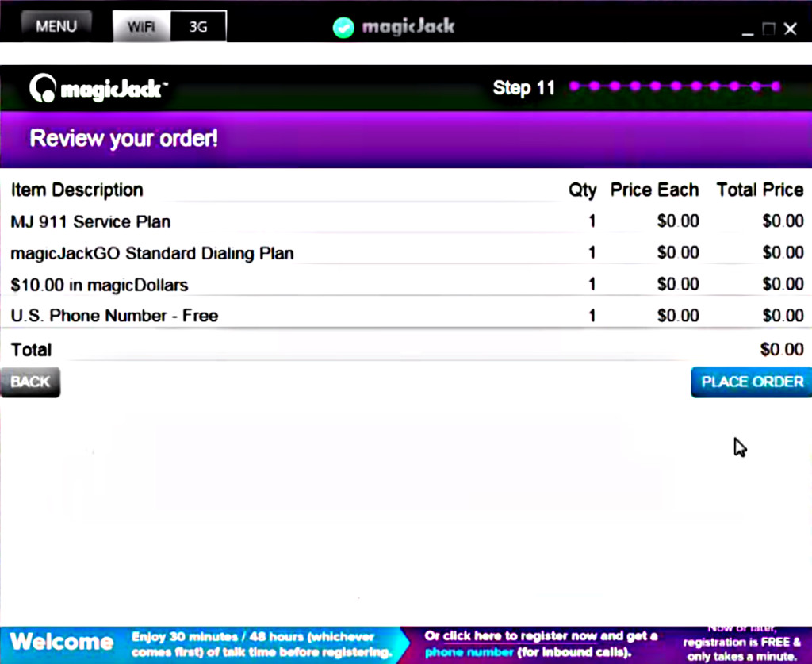Viewport: 812px width, 664px height.
Task: Click the magicJack headset logo in header
Action: 43,88
